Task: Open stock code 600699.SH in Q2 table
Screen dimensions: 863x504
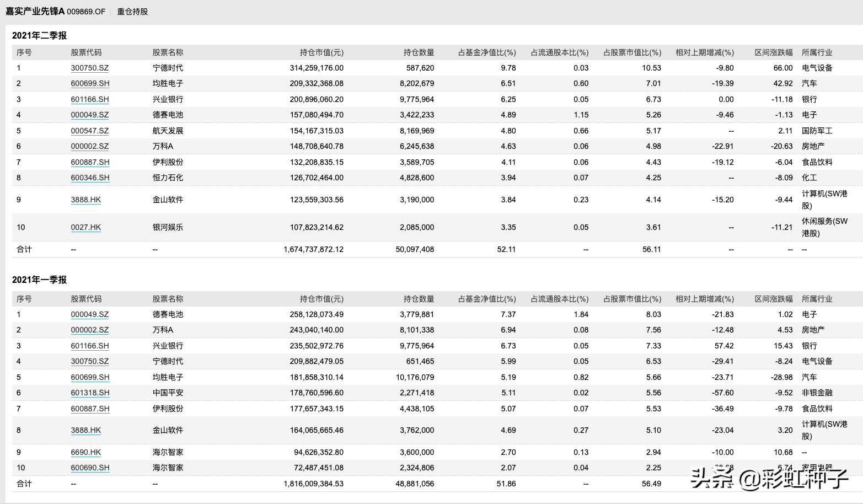Action: pos(90,83)
